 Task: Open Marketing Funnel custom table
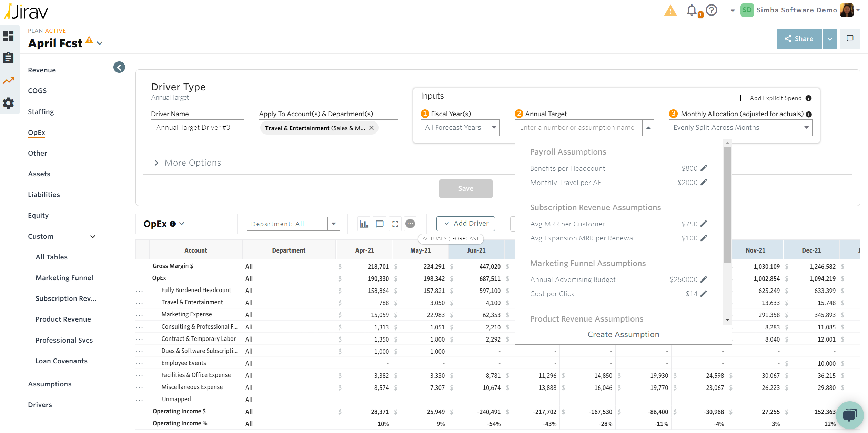pos(64,278)
